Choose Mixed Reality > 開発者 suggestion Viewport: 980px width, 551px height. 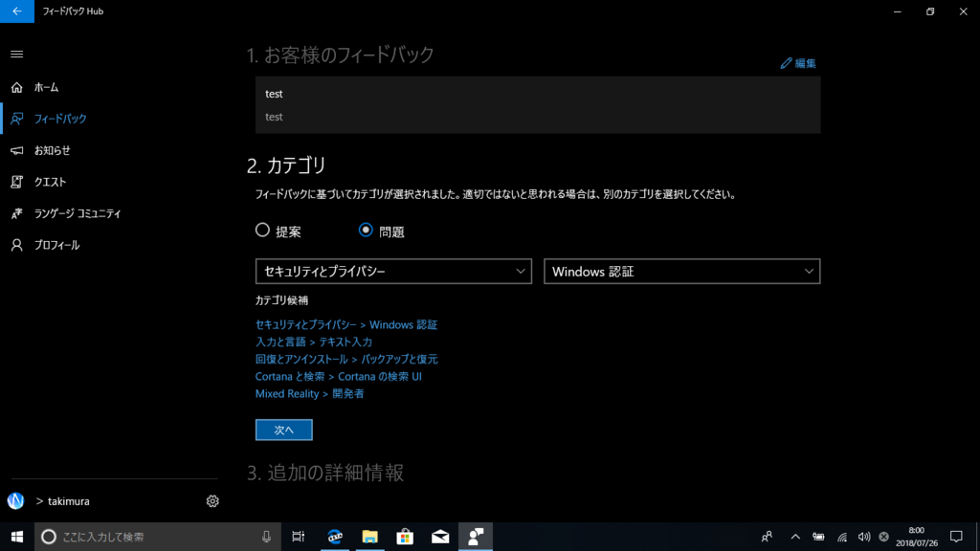pyautogui.click(x=309, y=393)
